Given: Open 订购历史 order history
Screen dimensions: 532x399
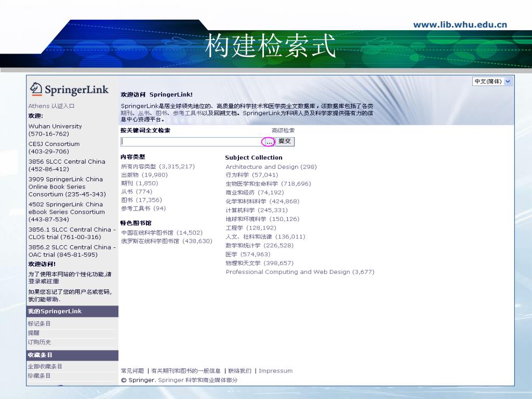Looking at the screenshot, I should point(39,342).
